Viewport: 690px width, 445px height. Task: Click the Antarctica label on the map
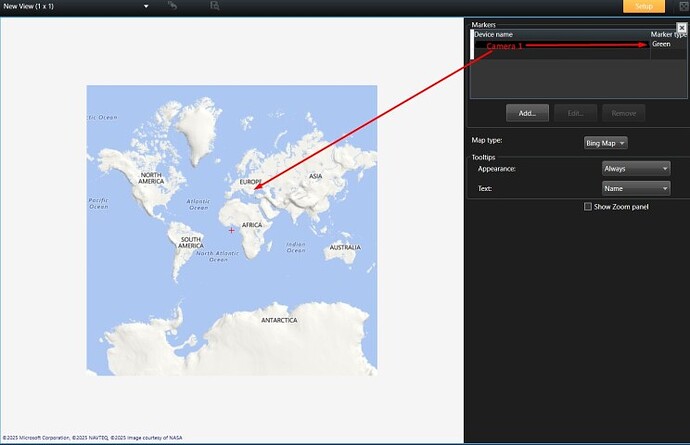point(278,321)
